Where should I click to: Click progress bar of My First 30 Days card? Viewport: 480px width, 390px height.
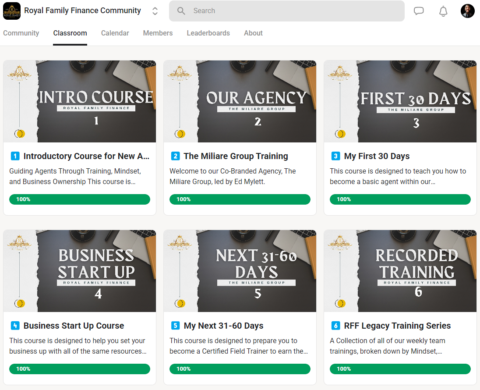tap(400, 199)
